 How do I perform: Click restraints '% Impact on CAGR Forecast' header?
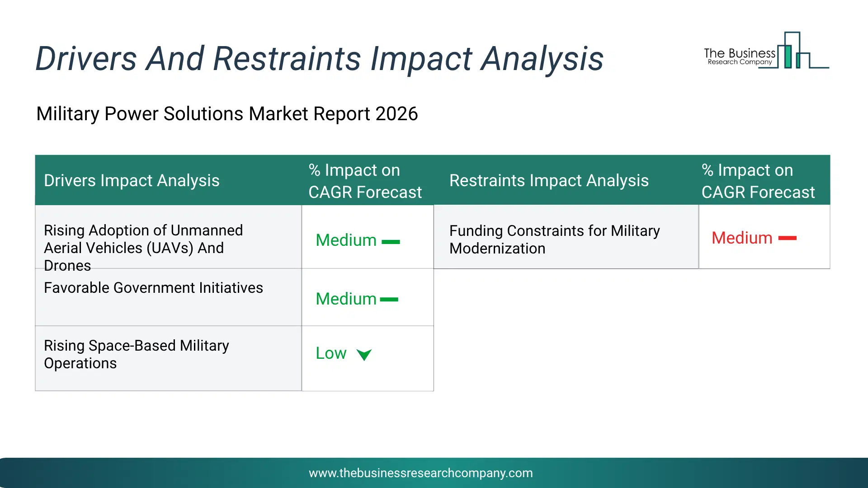click(758, 181)
